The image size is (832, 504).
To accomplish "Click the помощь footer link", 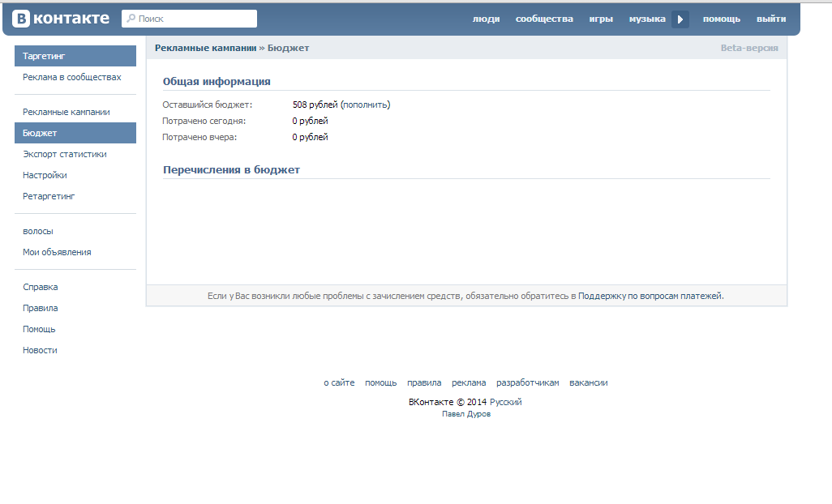I will point(381,383).
